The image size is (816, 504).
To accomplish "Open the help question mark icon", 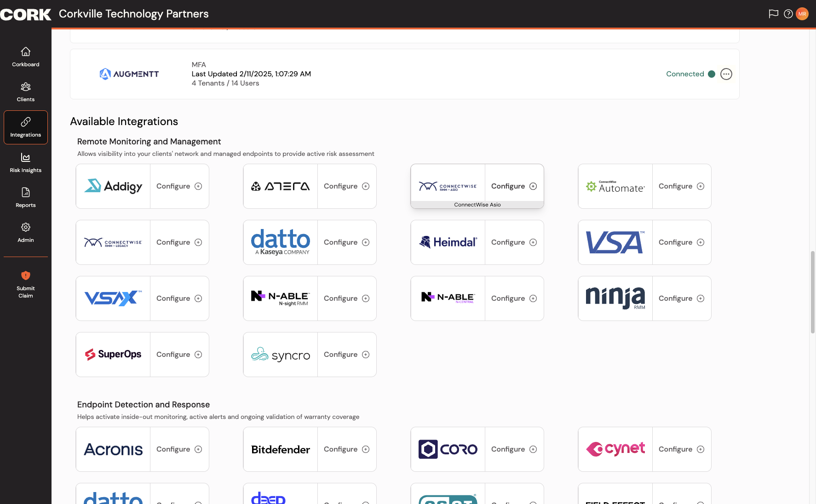I will coord(788,14).
